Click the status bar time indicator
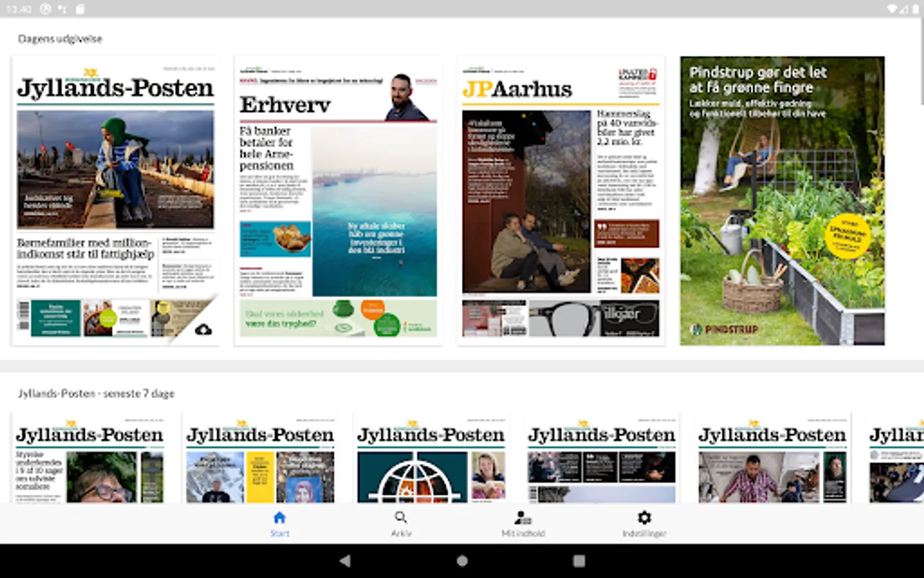The height and width of the screenshot is (578, 924). tap(19, 9)
